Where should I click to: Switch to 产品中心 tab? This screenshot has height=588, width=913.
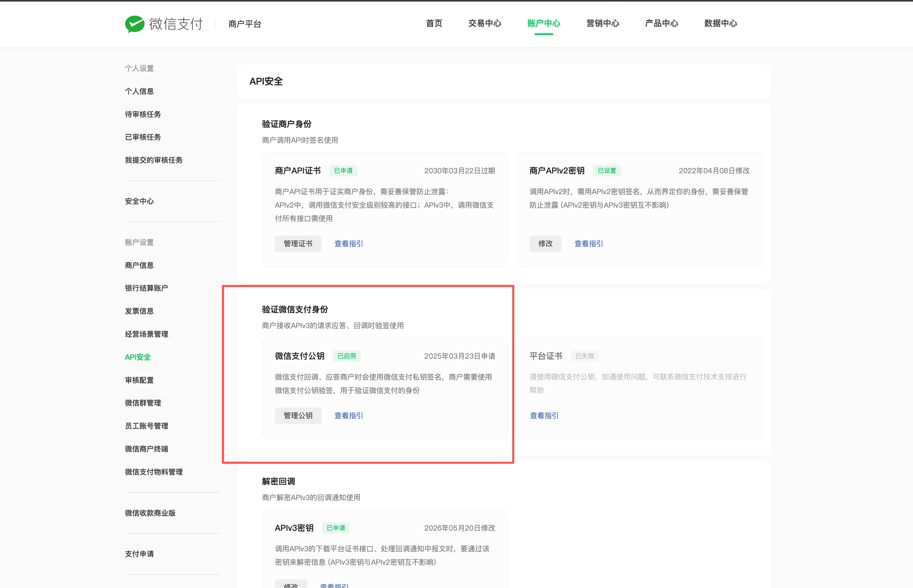click(661, 23)
